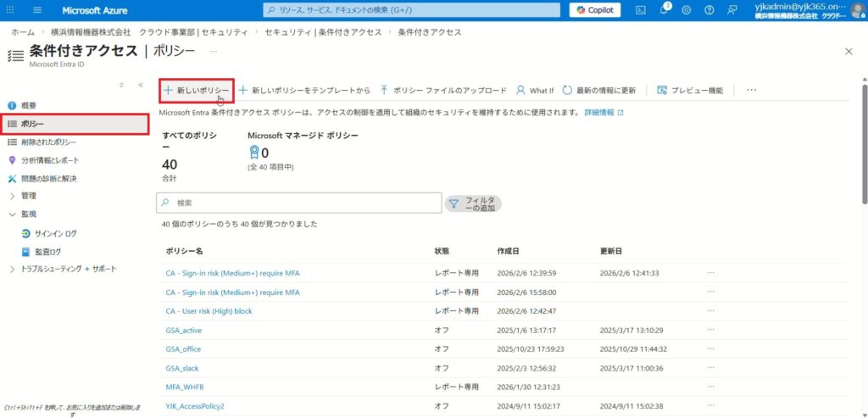The width and height of the screenshot is (868, 418).
Task: Click the feedback icon in header
Action: (x=732, y=10)
